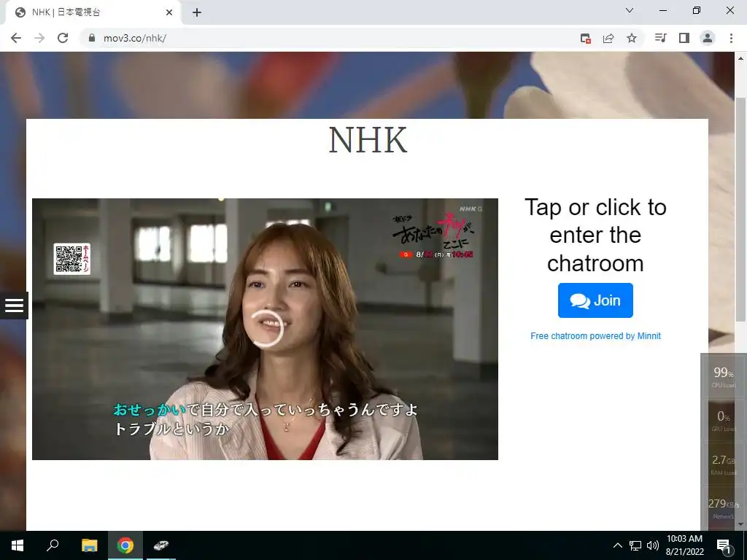Toggle the browser side panel
Image resolution: width=747 pixels, height=560 pixels.
pos(684,38)
